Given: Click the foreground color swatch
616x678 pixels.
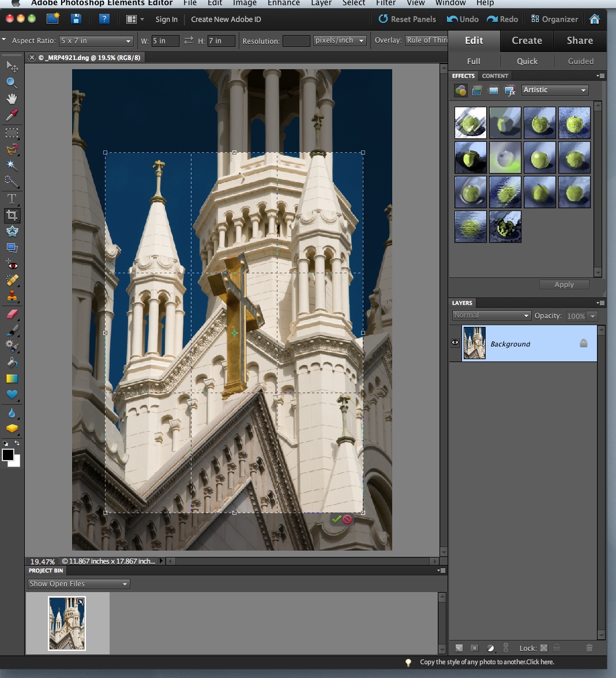Looking at the screenshot, I should click(8, 455).
